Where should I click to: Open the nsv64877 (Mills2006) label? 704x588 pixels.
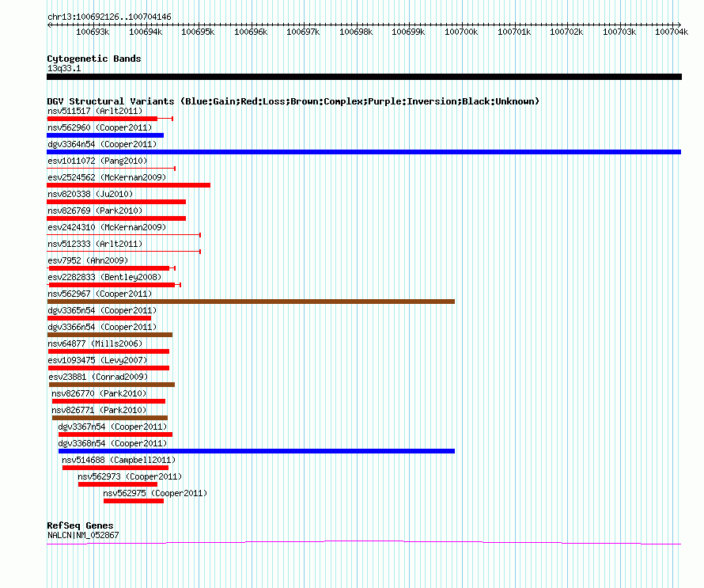click(x=95, y=343)
